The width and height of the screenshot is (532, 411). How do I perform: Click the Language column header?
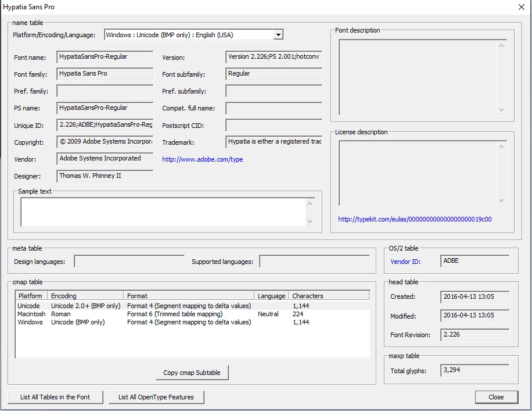pyautogui.click(x=271, y=295)
